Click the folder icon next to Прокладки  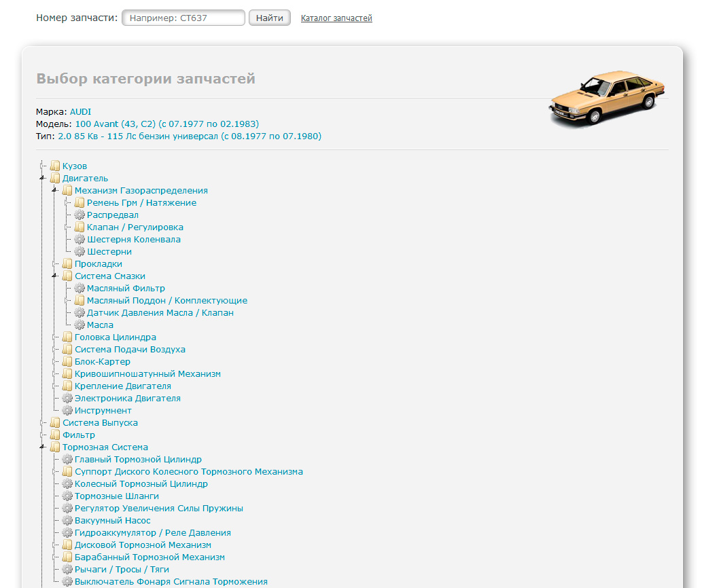click(x=67, y=264)
